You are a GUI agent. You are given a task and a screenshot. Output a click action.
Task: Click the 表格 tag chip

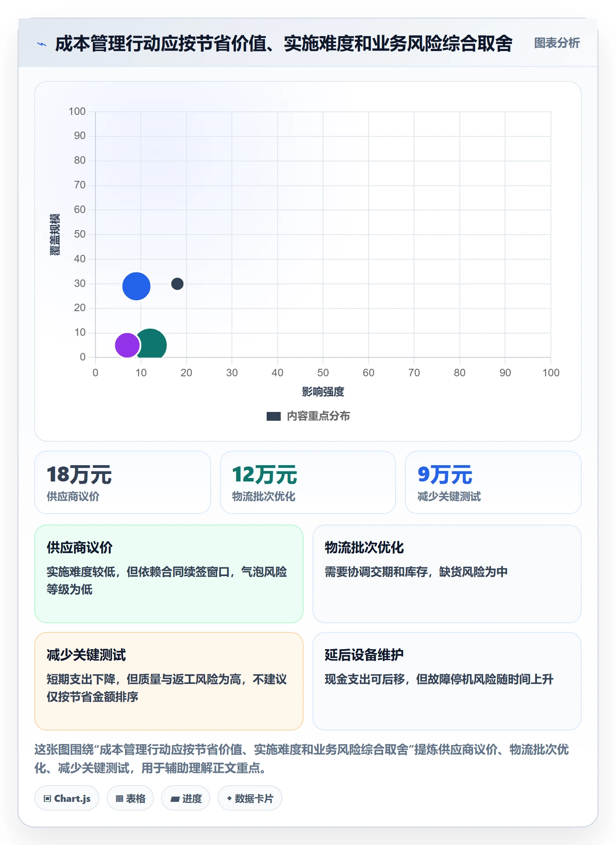130,798
